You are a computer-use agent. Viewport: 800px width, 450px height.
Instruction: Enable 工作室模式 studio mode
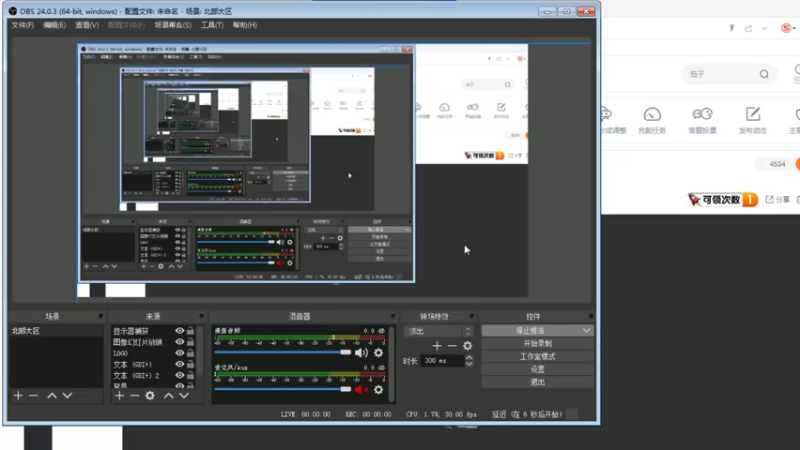pos(537,356)
